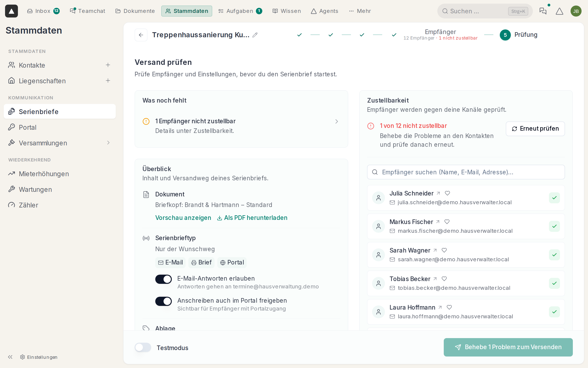Open the Wissen tab

tap(287, 11)
